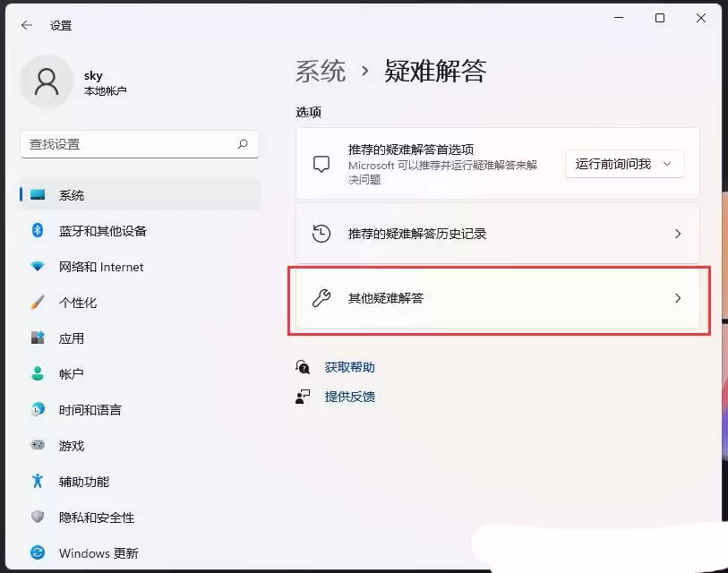Viewport: 728px width, 573px height.
Task: Open 其他疑难解答 row
Action: point(498,298)
